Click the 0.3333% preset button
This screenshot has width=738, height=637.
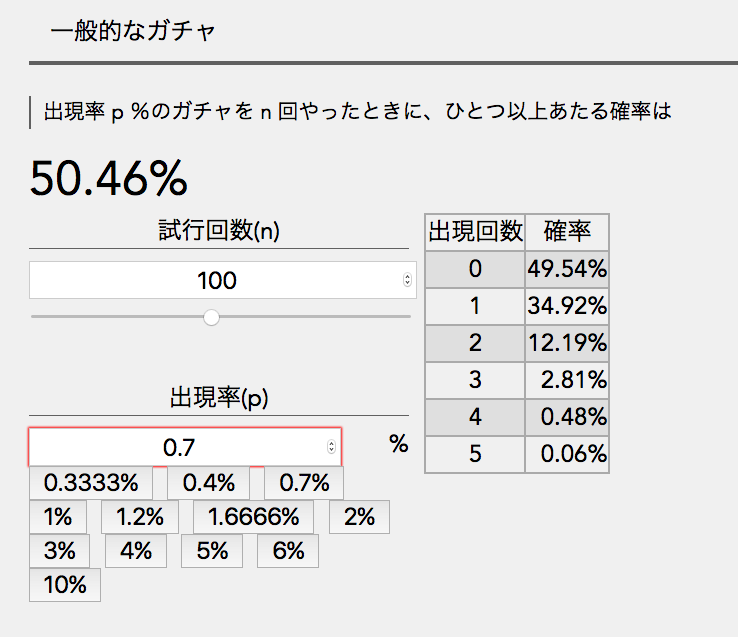point(91,483)
